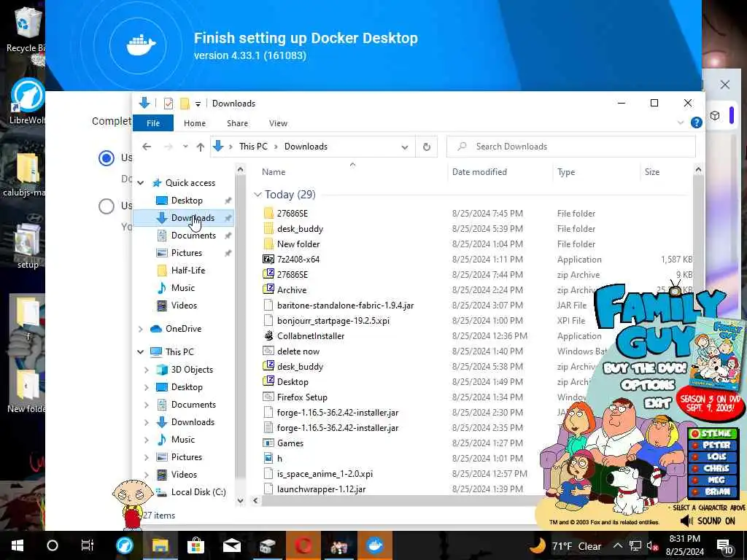Select Music under Quick access

point(182,288)
